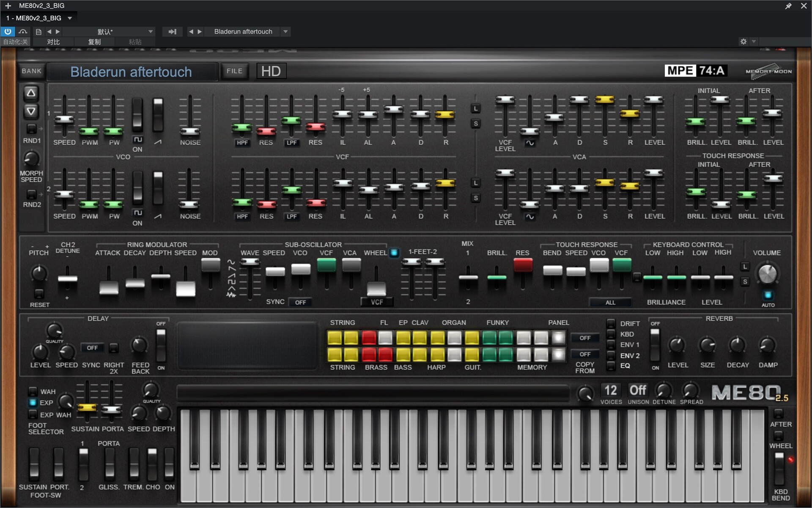Click the VCO 1 square wave icon
The width and height of the screenshot is (812, 508).
137,139
